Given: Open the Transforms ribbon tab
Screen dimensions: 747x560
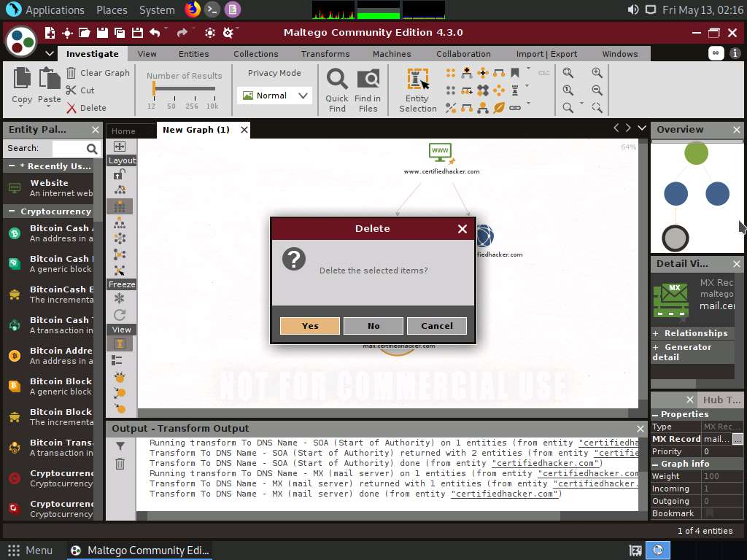Looking at the screenshot, I should click(325, 54).
